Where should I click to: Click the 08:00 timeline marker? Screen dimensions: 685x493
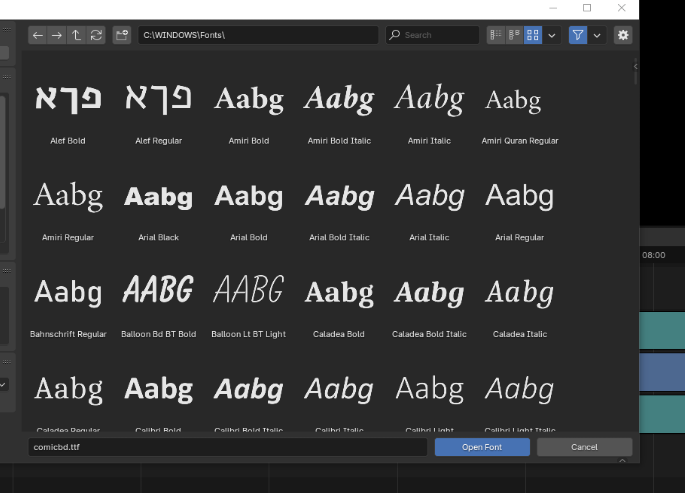tap(654, 255)
